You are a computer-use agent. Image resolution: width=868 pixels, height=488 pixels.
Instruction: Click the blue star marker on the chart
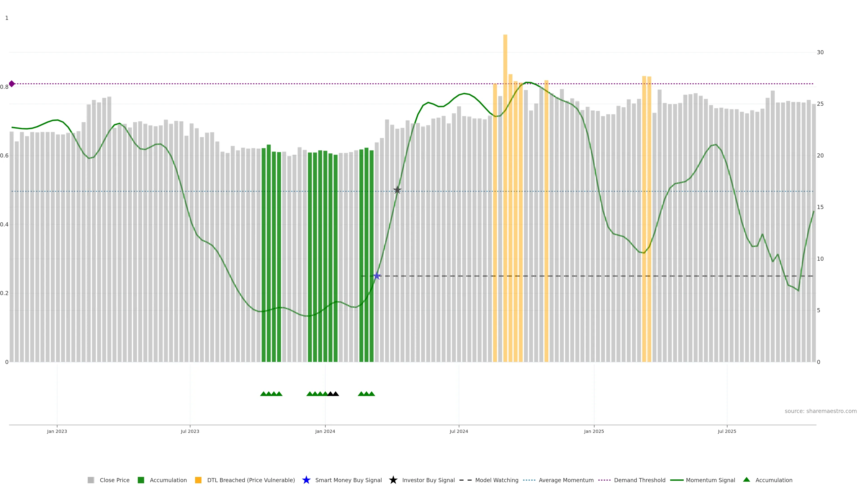click(377, 276)
